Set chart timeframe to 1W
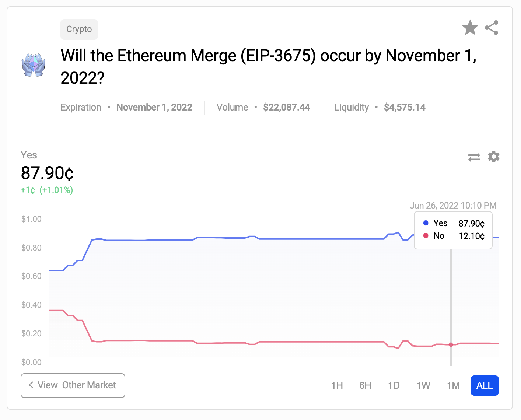This screenshot has width=521, height=420. pos(423,385)
